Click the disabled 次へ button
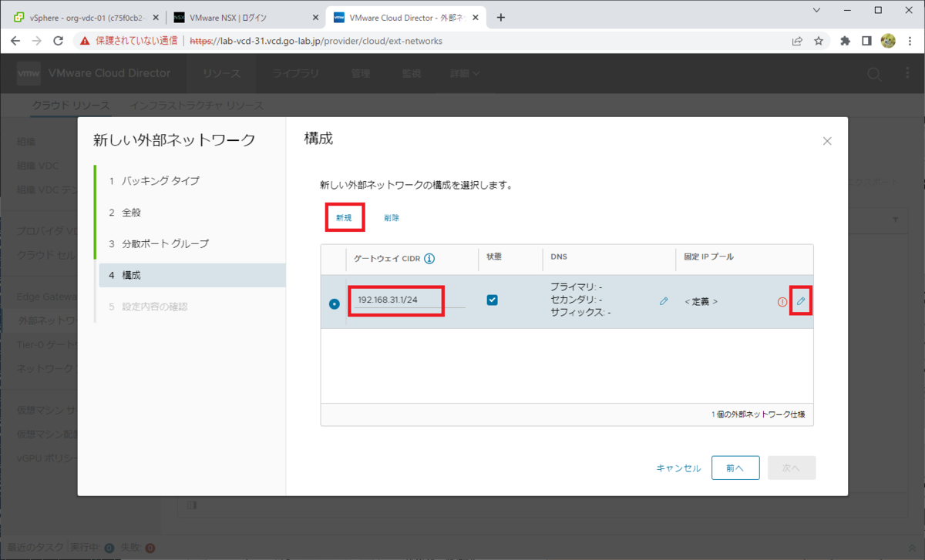The height and width of the screenshot is (560, 925). click(x=792, y=468)
